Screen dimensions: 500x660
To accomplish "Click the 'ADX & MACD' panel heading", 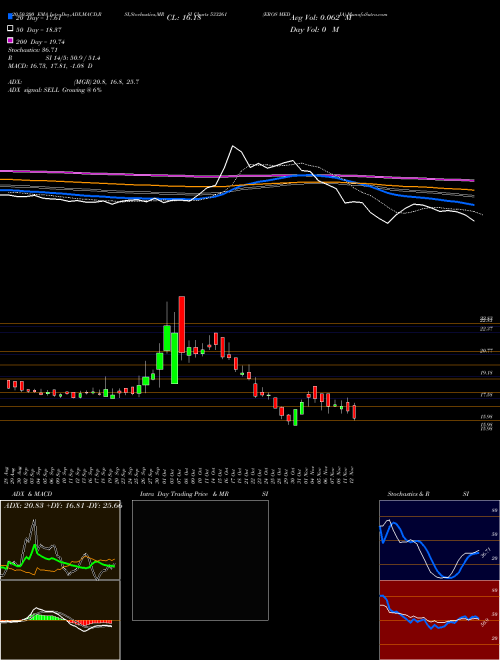I will point(32,494).
